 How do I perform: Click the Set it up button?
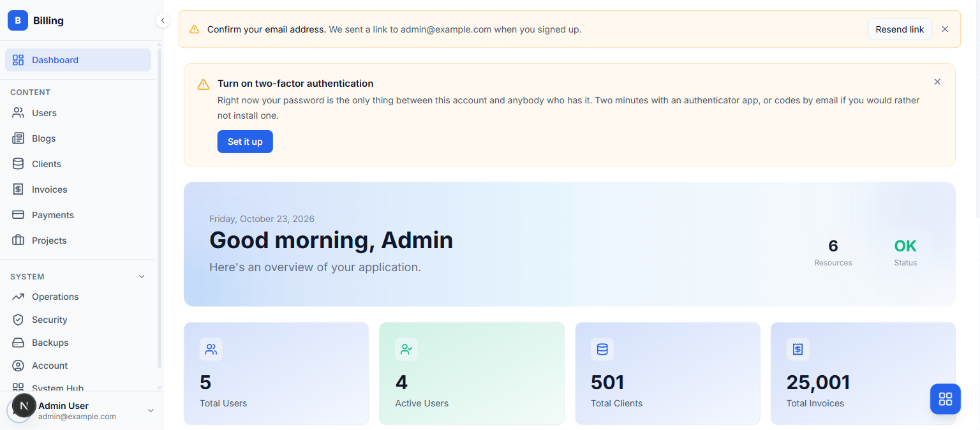pos(245,142)
